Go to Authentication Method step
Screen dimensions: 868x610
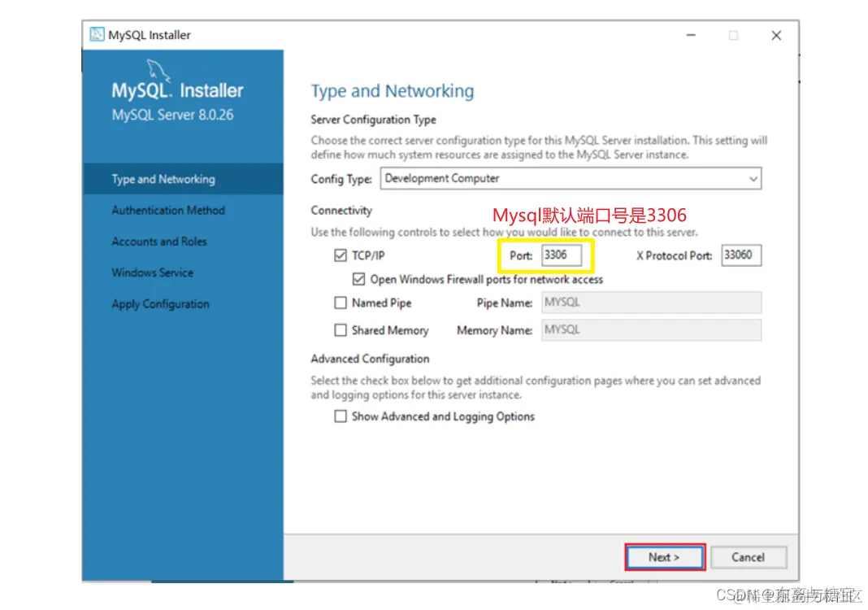coord(168,211)
